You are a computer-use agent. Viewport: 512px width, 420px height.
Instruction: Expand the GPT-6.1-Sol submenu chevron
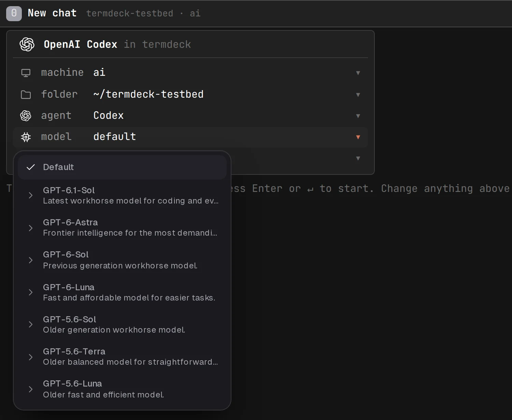tap(31, 195)
